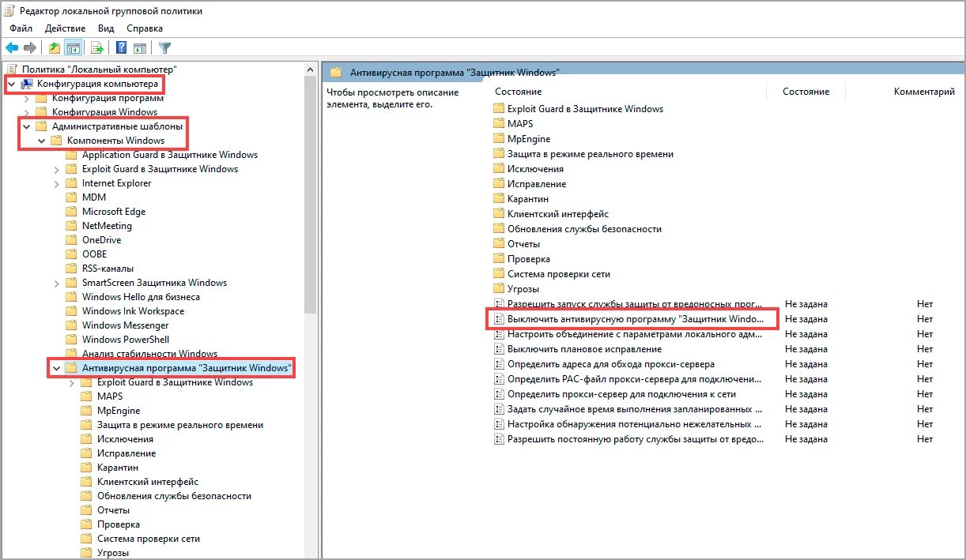Viewport: 966px width, 560px height.
Task: Collapse the Антивирусная программа "Защитник Windows" node
Action: coord(56,368)
